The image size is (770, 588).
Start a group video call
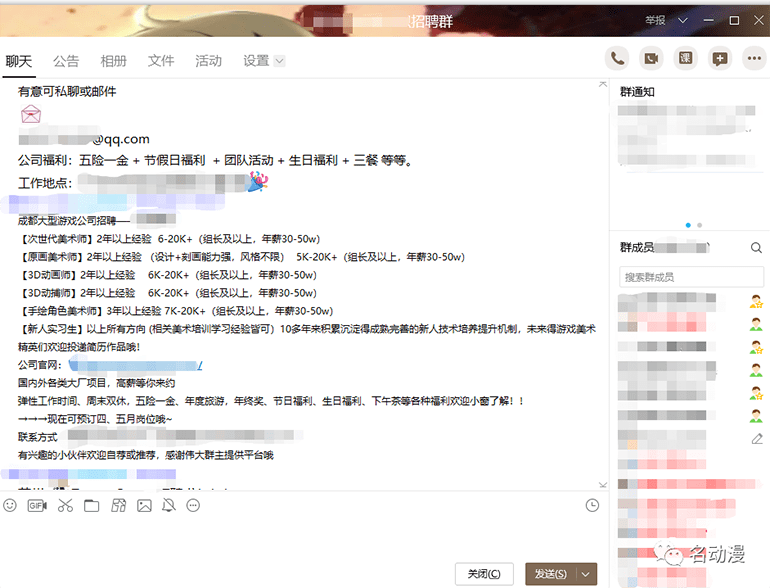(x=651, y=59)
